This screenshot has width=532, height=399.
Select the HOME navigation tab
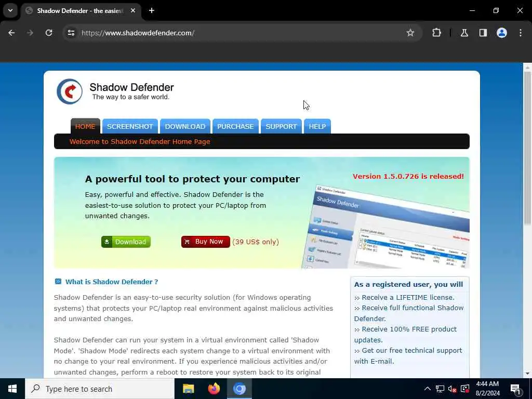click(x=85, y=127)
